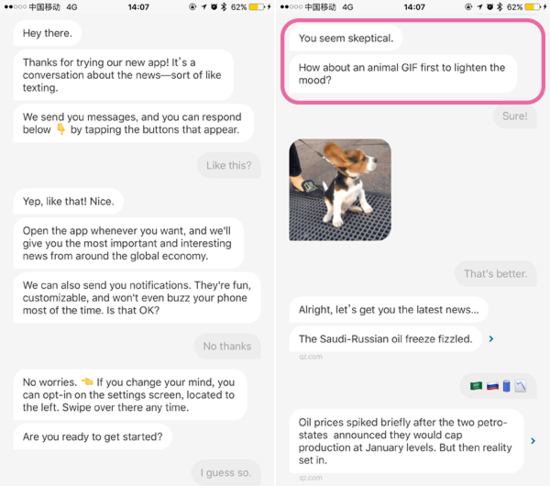Viewport: 550px width, 486px height.
Task: Tap the oil barrel emoji
Action: pos(506,386)
